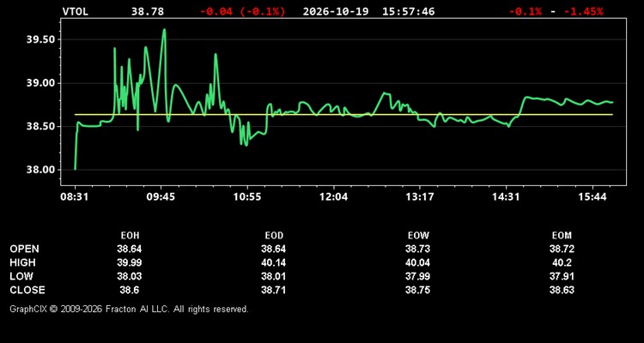Click the yellow 38.64 reference line
The height and width of the screenshot is (343, 644).
(x=343, y=114)
